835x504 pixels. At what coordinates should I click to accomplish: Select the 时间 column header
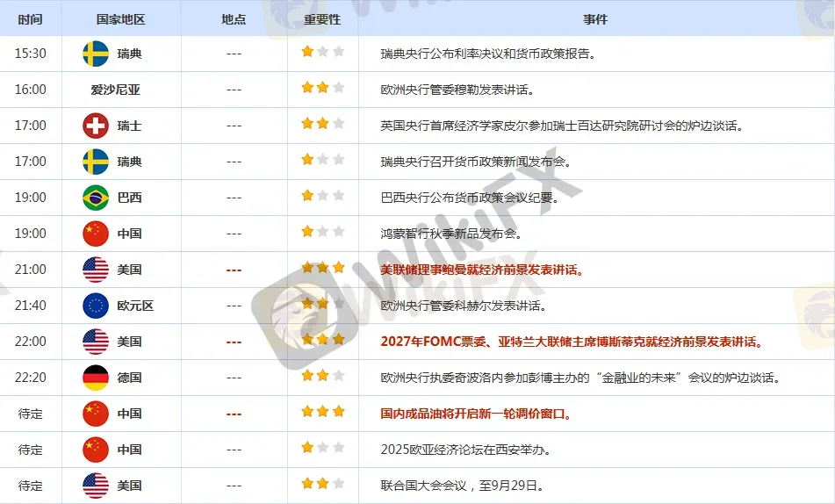pos(31,18)
